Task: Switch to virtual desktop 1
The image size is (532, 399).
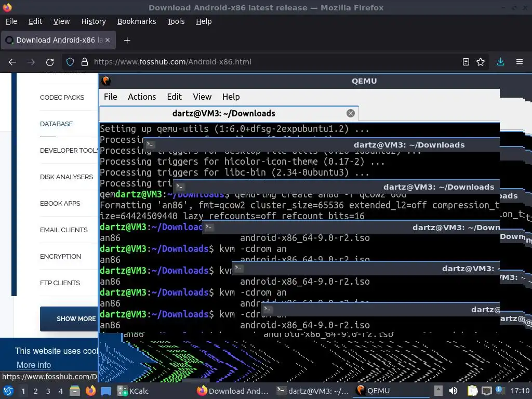Action: pos(23,391)
